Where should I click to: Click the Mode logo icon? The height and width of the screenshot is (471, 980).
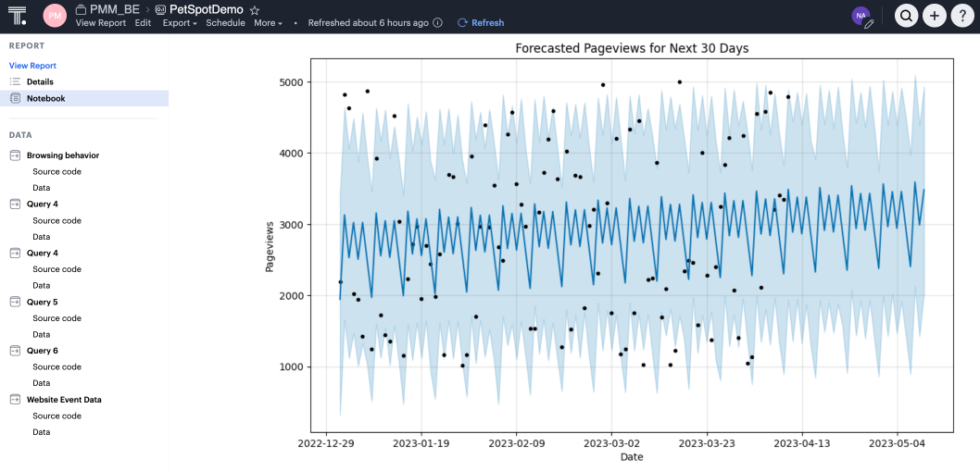coord(17,15)
